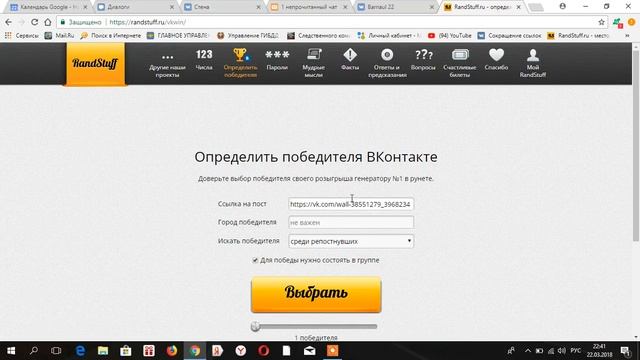Select the RandStuff.ru browser tab

coord(481,7)
